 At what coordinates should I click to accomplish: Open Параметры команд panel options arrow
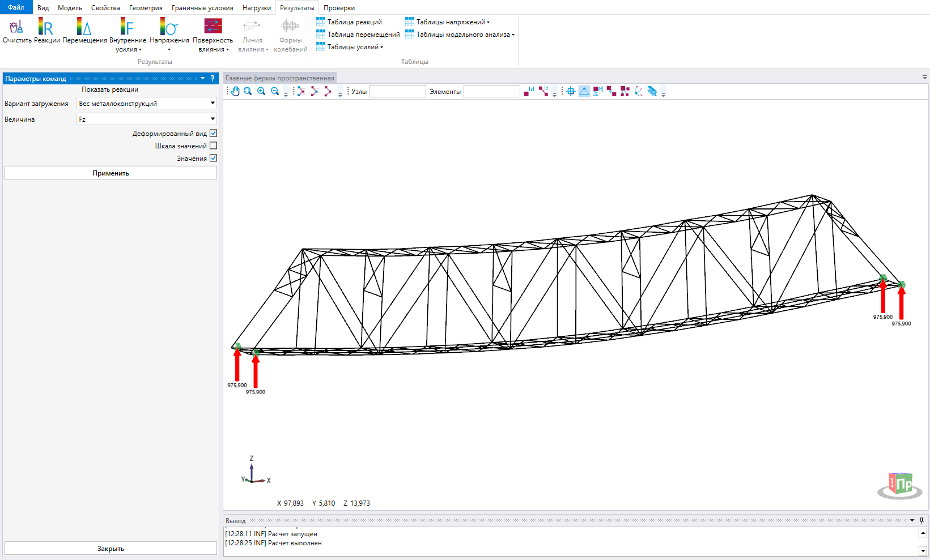click(202, 79)
